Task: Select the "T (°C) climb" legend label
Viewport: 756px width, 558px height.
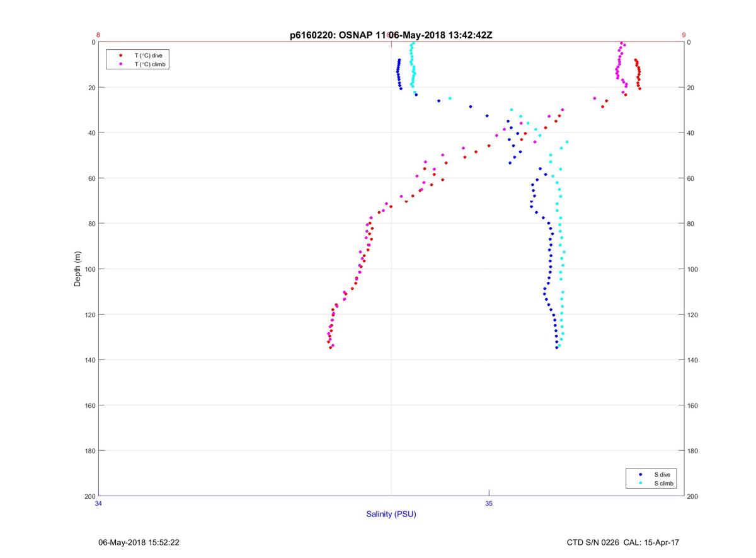Action: click(151, 64)
